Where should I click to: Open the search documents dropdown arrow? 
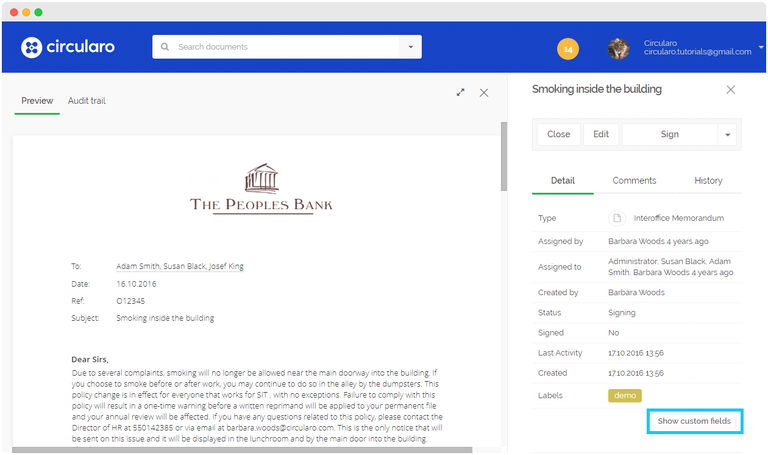[x=410, y=47]
